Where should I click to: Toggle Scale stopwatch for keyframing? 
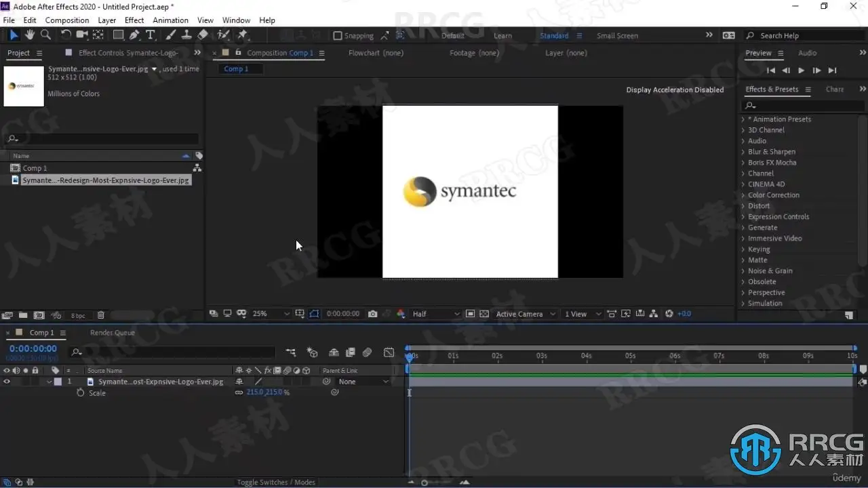[x=81, y=392]
